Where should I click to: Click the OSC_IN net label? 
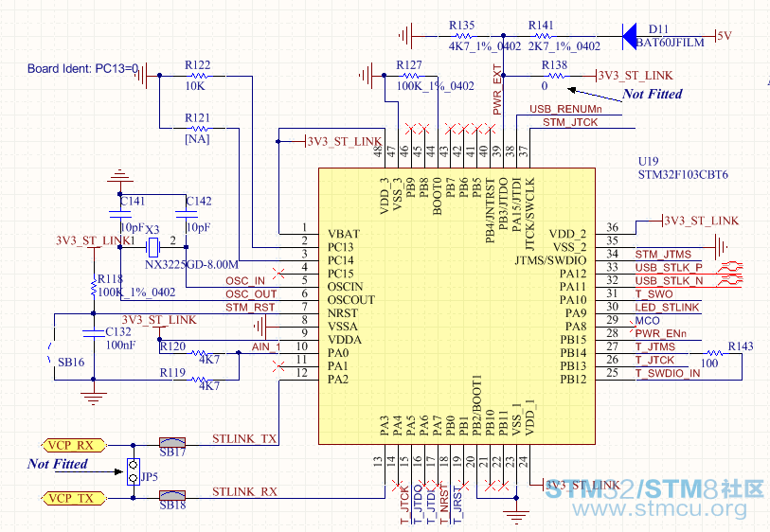[245, 281]
